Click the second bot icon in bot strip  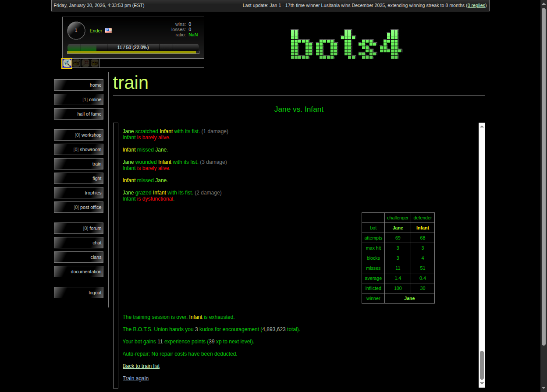[x=76, y=63]
